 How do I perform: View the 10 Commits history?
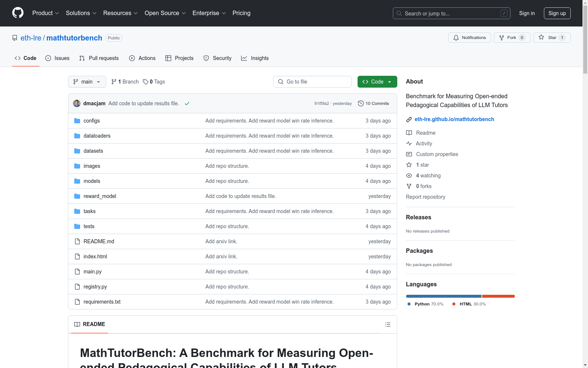(373, 103)
